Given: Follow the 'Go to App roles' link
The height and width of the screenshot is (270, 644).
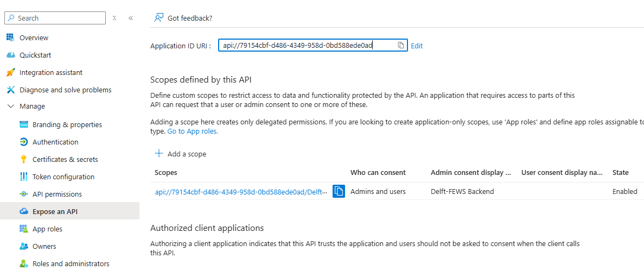Looking at the screenshot, I should [192, 131].
